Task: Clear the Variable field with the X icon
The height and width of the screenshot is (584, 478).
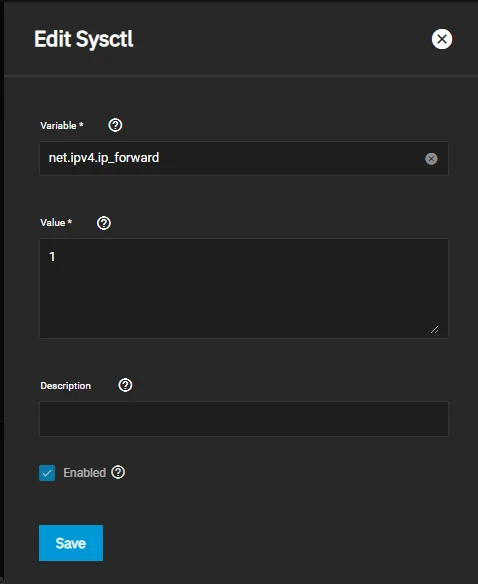Action: click(431, 159)
